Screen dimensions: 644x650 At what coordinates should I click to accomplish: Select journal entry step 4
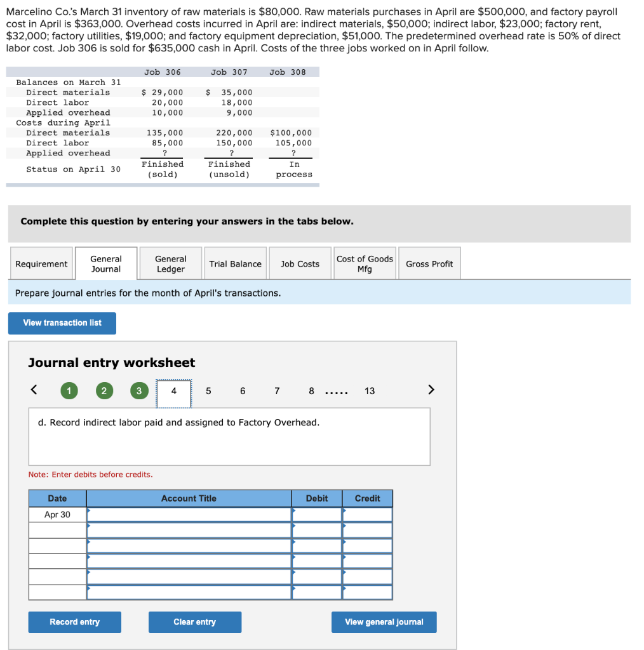click(x=174, y=394)
